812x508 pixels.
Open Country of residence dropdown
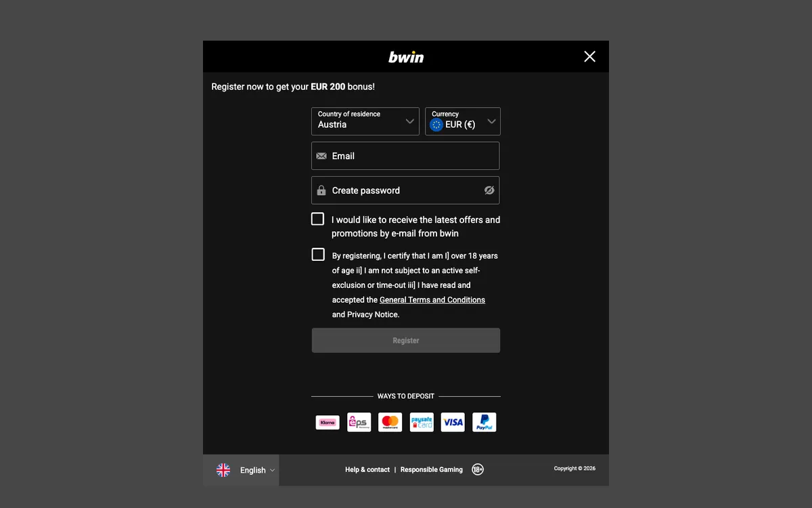[365, 121]
